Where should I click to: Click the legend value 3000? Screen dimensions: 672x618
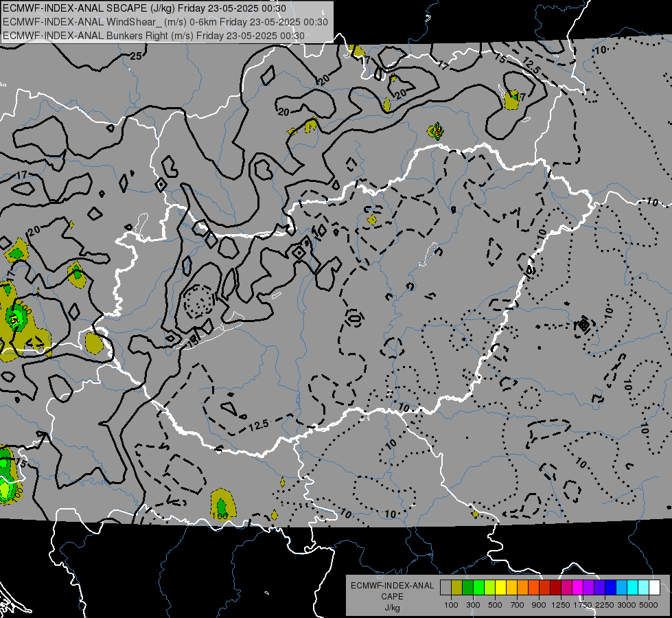click(x=627, y=605)
